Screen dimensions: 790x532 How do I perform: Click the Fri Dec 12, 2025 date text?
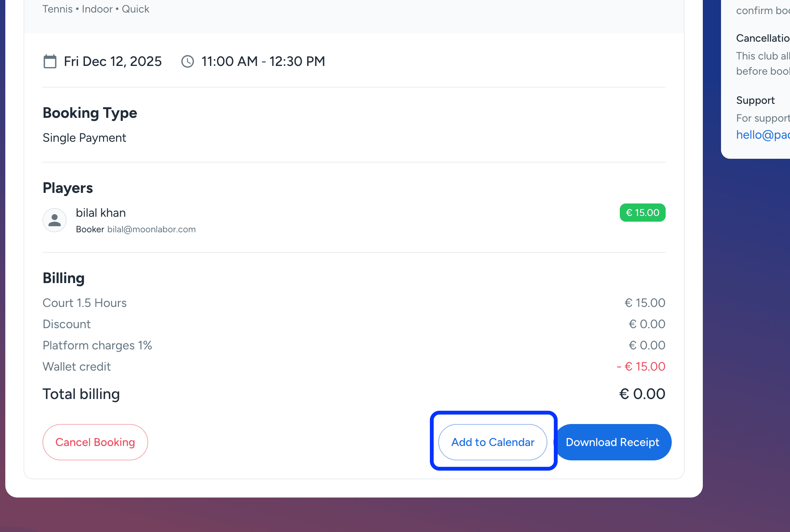pos(113,61)
